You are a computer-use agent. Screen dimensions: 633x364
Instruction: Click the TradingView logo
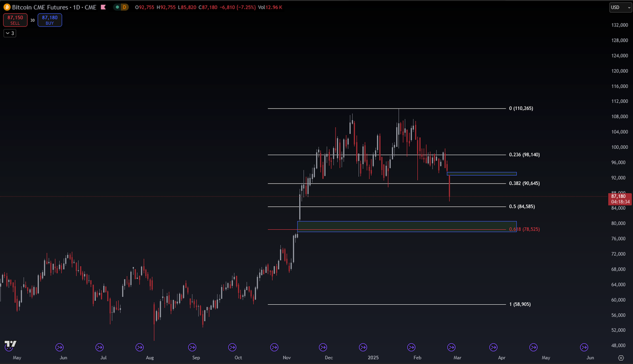tap(10, 344)
